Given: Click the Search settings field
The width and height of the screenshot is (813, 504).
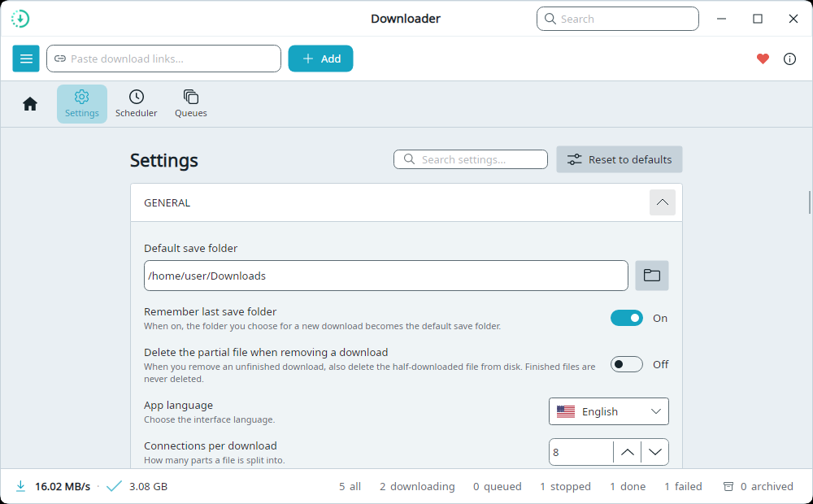Looking at the screenshot, I should tap(470, 159).
